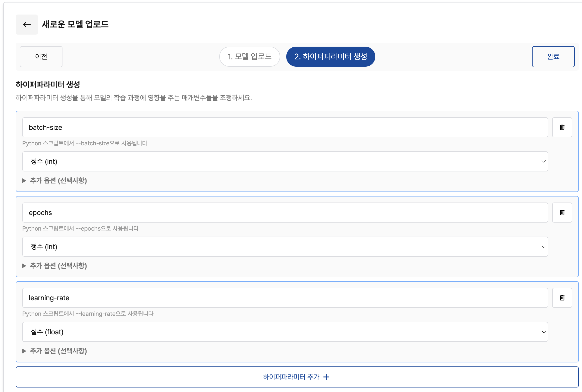Select the 2. 하이퍼파라미터 생성 step
Screen dimensions: 582x392
click(x=330, y=57)
